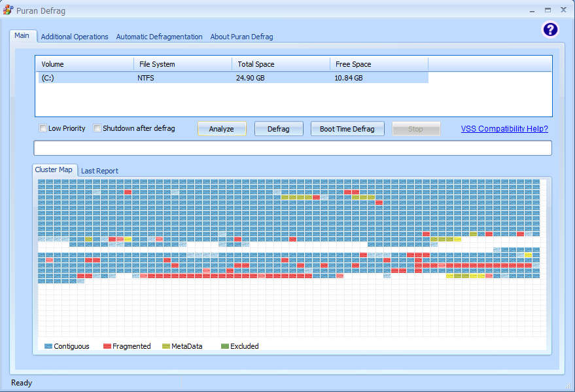Click the Boot Time Defrag button
The image size is (575, 392).
[x=347, y=129]
